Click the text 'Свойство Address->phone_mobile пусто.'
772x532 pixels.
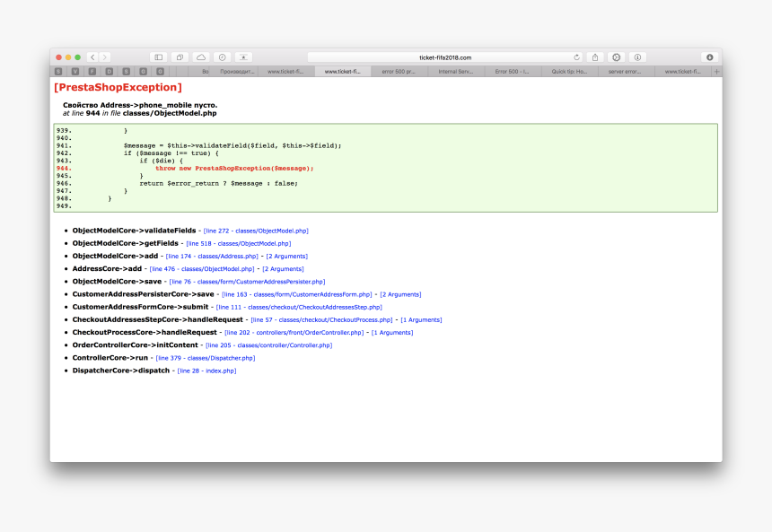click(x=140, y=105)
